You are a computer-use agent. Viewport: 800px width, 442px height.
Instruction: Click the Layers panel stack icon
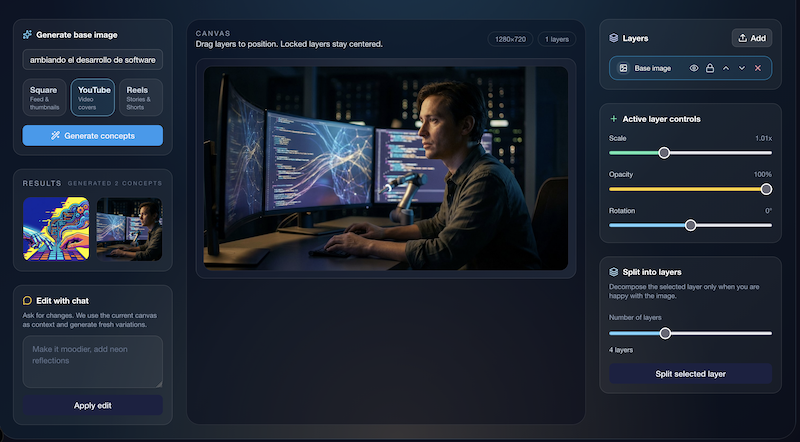(614, 38)
